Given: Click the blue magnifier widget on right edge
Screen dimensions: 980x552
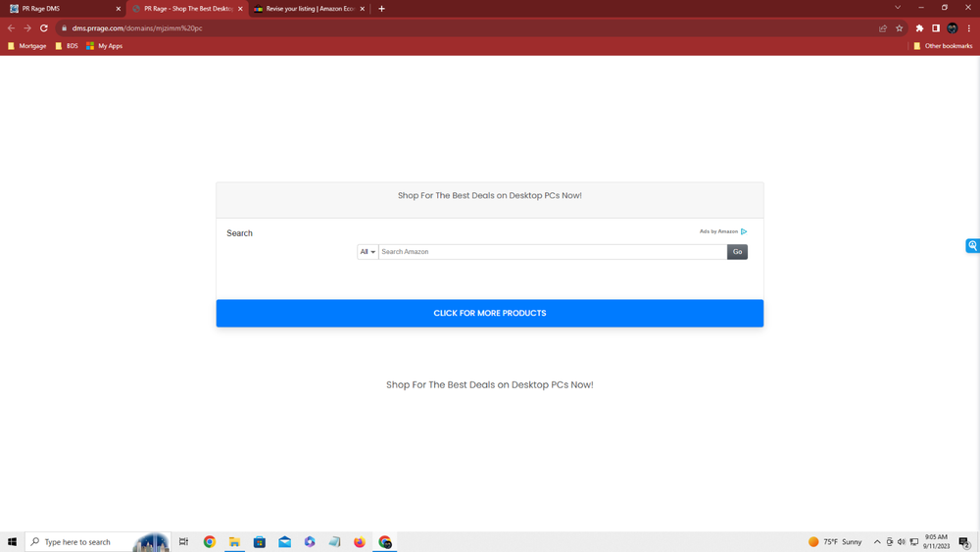Looking at the screenshot, I should pos(972,246).
